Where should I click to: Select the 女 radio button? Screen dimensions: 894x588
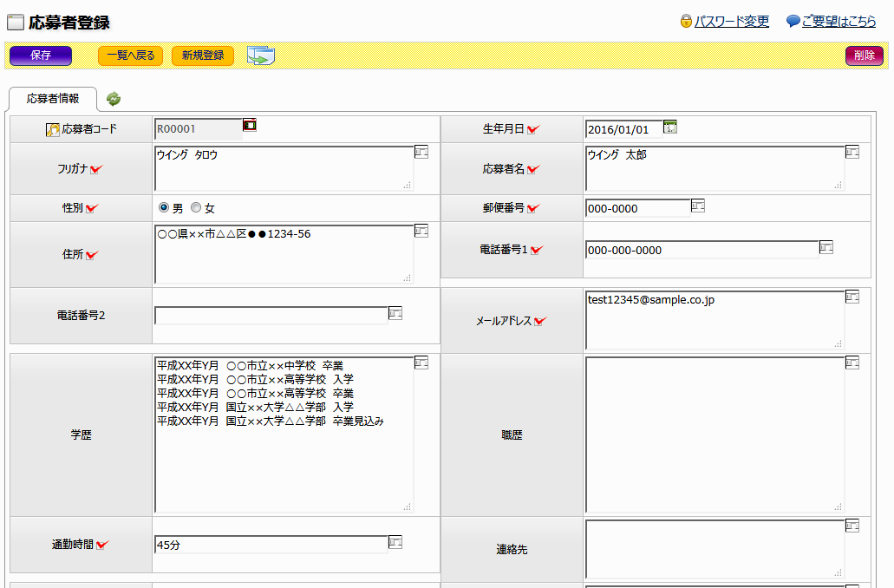196,208
